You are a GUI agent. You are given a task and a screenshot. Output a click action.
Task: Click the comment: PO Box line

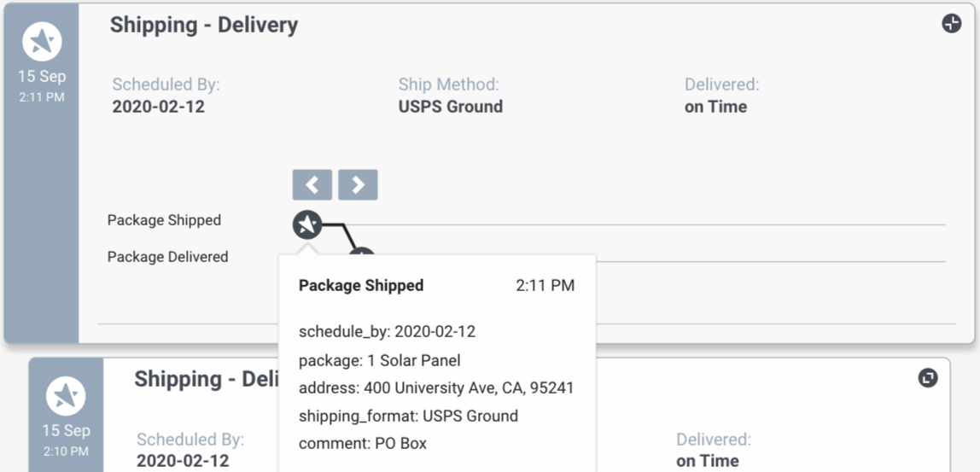[x=363, y=444]
